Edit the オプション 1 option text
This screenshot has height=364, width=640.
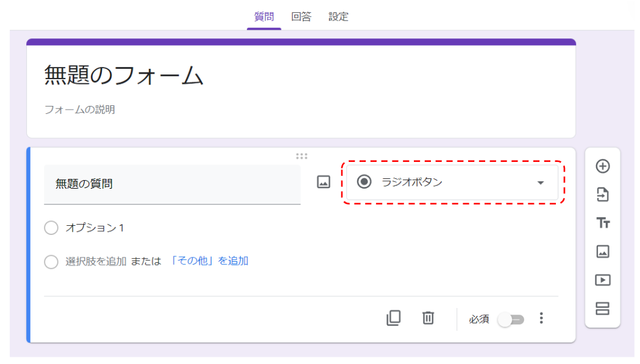click(94, 228)
